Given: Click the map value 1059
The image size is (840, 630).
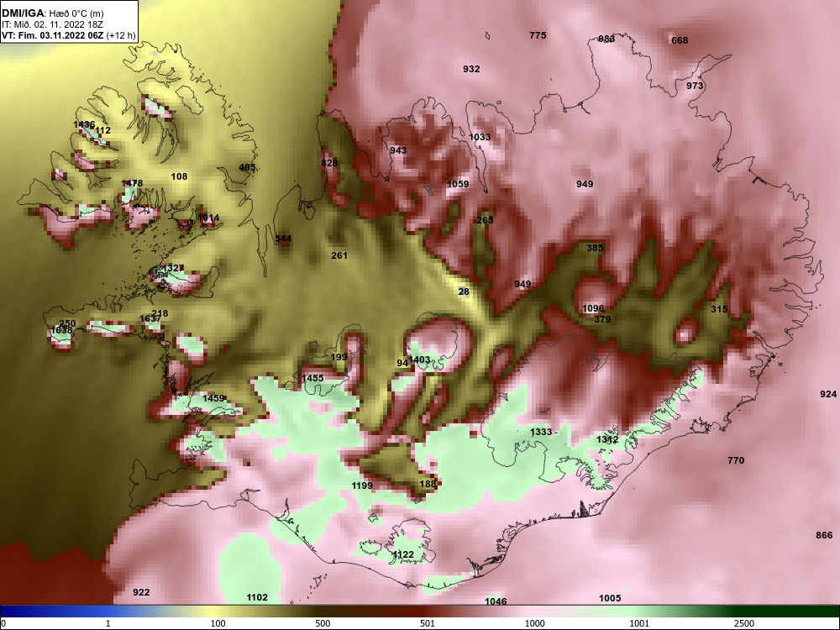Looking at the screenshot, I should pyautogui.click(x=458, y=184).
